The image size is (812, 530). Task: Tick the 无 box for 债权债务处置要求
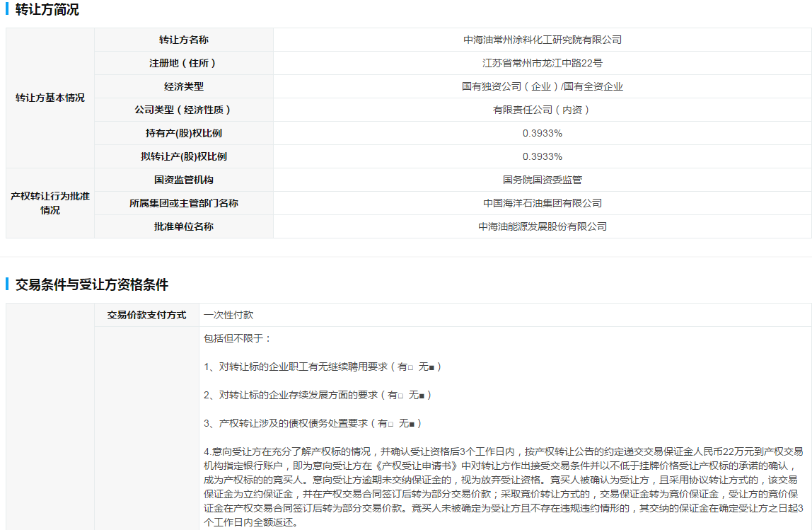tap(412, 425)
